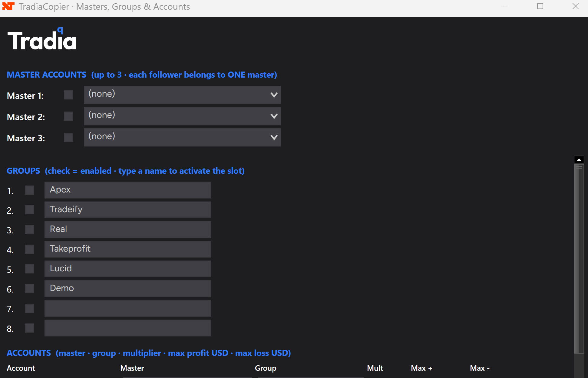
Task: Click the scrollbar up arrow
Action: click(579, 159)
